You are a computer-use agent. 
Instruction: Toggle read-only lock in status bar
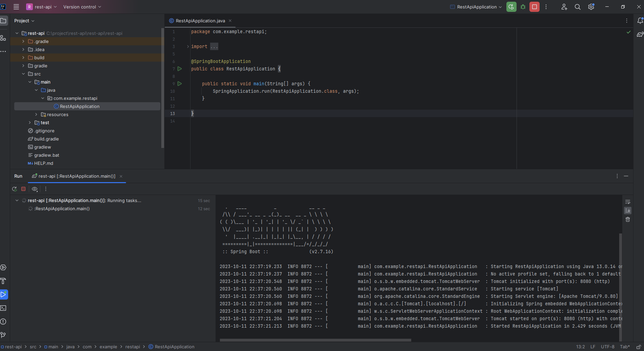click(x=639, y=347)
